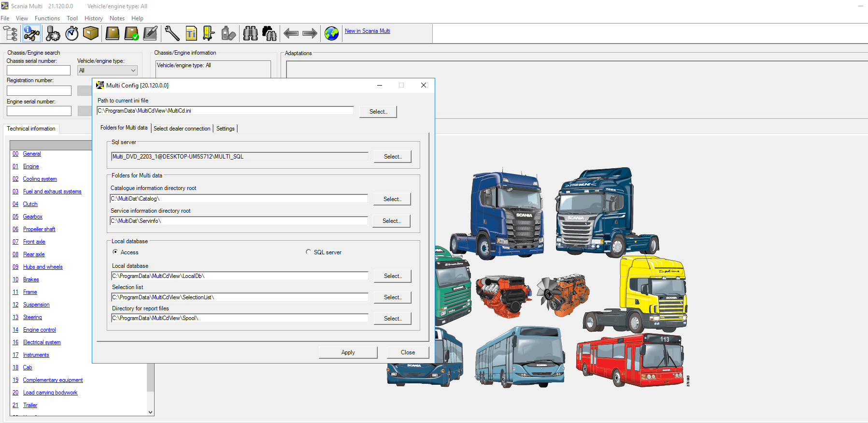Open the Vehicle/engine type dropdown
868x423 pixels.
click(107, 71)
